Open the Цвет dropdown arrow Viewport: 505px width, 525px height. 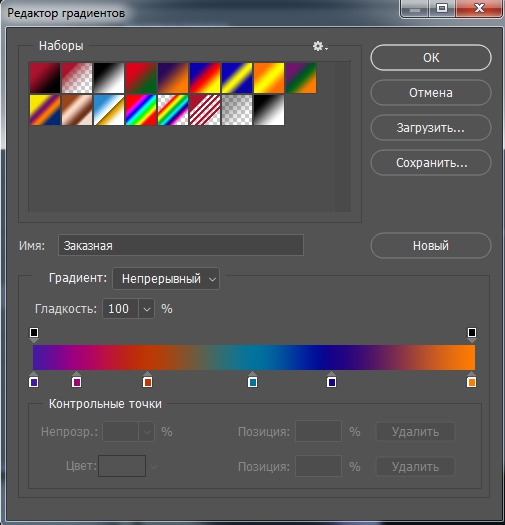[154, 466]
